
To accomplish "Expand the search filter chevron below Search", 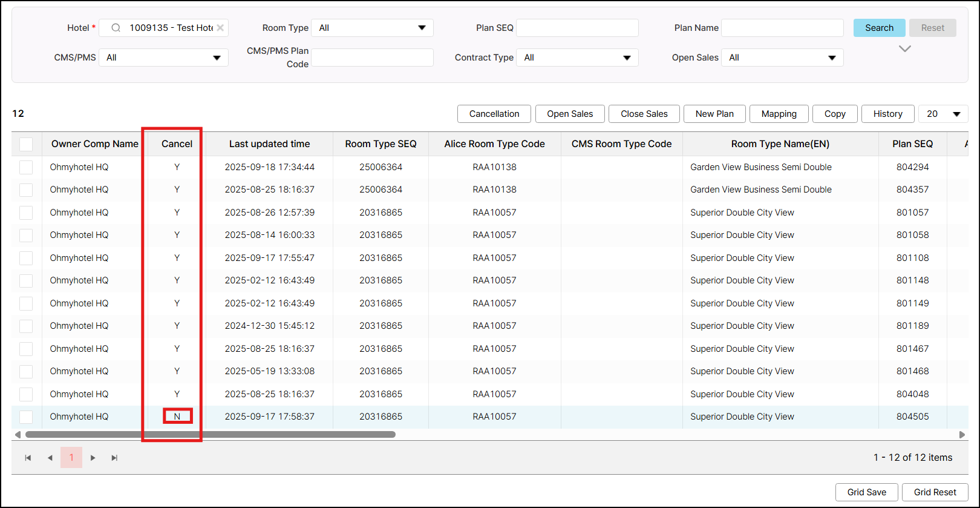I will 904,49.
